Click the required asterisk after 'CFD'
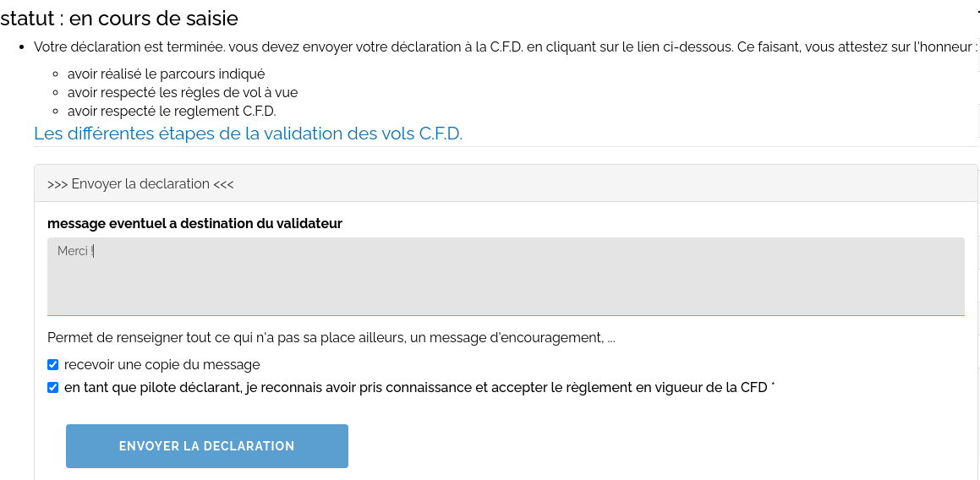The height and width of the screenshot is (480, 980). coord(773,387)
